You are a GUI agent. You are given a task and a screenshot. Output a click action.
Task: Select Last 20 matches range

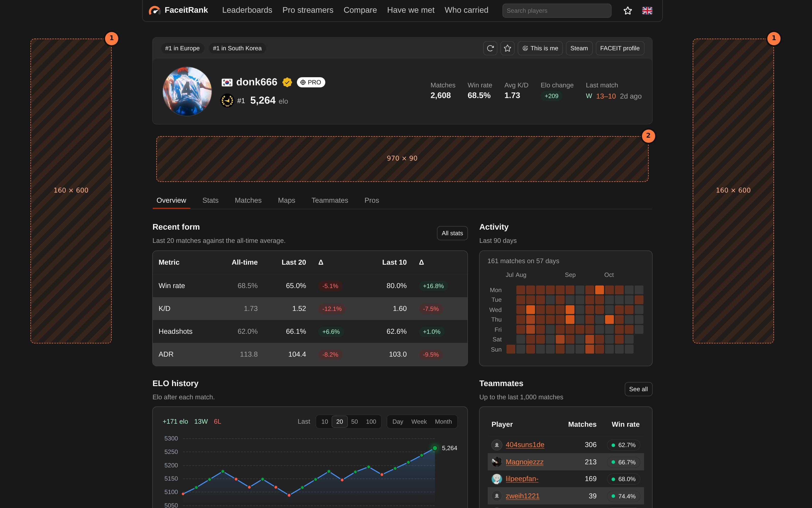point(340,422)
